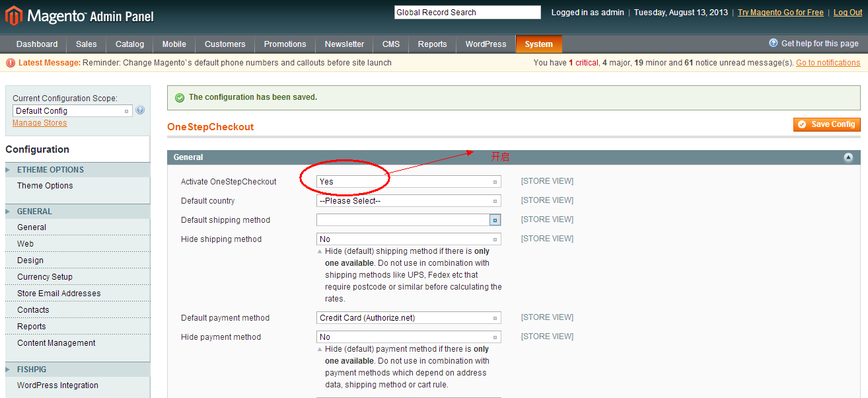
Task: Click the green success checkmark icon
Action: [180, 97]
